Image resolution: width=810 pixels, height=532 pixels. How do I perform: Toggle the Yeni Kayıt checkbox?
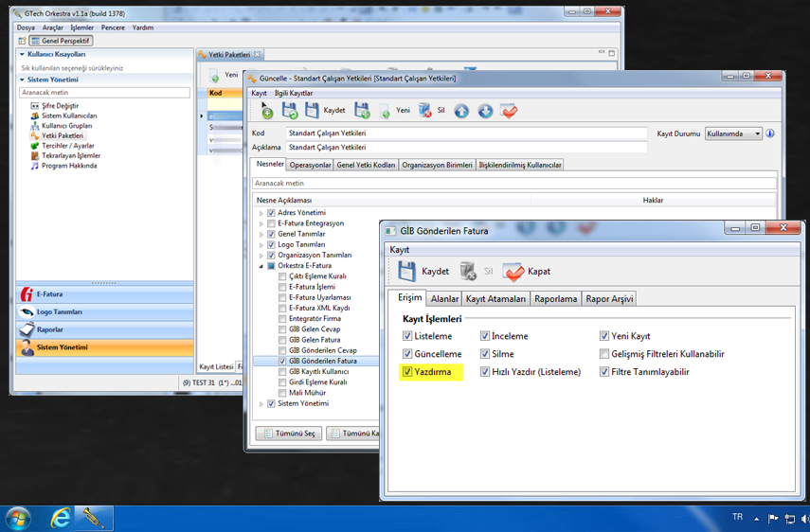603,336
